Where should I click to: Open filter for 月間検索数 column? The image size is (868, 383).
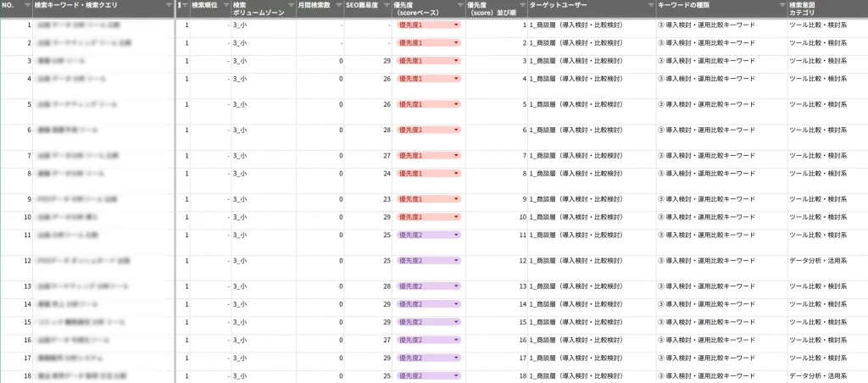[x=338, y=6]
